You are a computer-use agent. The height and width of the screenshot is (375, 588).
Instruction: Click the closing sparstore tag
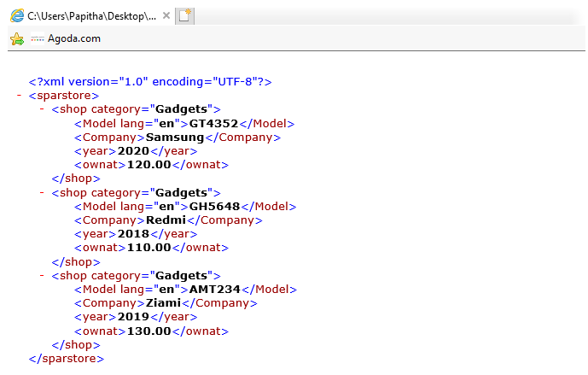[x=67, y=359]
